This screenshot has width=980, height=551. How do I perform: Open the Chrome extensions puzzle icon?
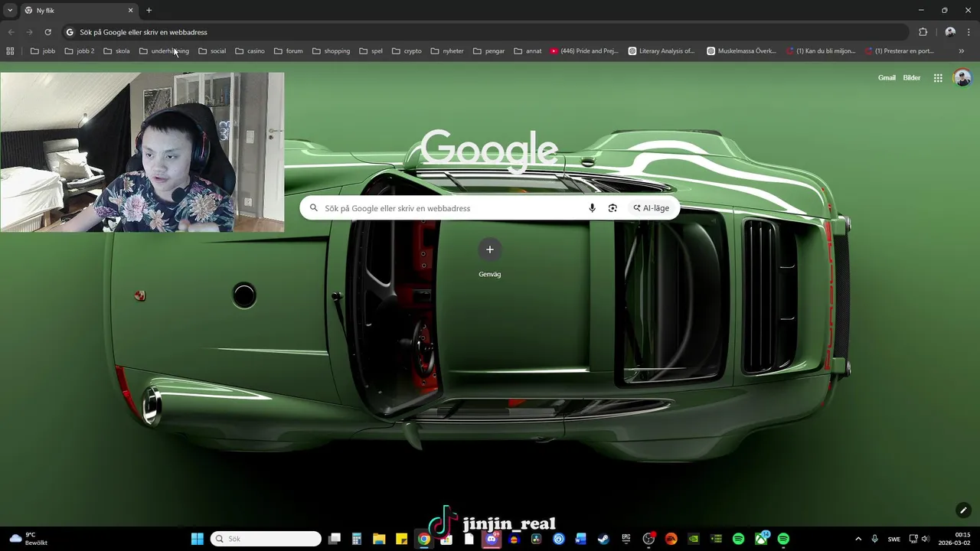click(923, 32)
